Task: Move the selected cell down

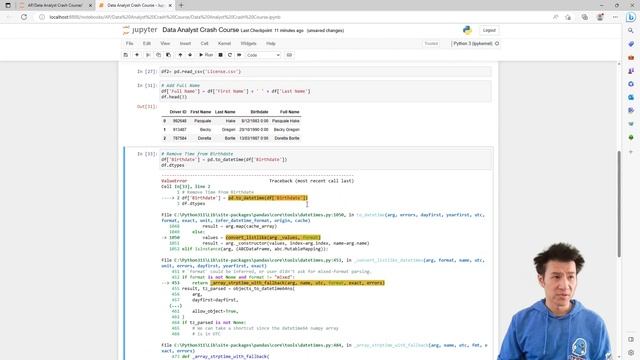Action: pyautogui.click(x=190, y=55)
